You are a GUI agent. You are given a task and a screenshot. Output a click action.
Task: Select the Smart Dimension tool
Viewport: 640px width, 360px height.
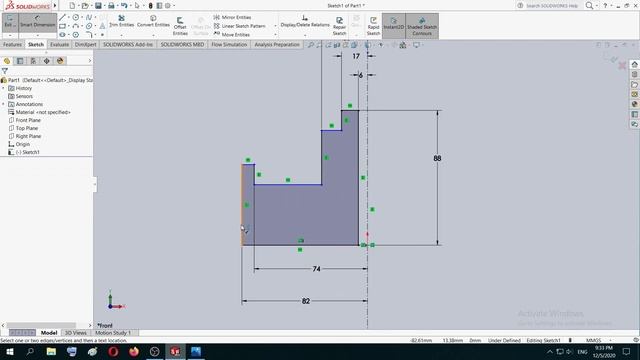click(x=38, y=22)
